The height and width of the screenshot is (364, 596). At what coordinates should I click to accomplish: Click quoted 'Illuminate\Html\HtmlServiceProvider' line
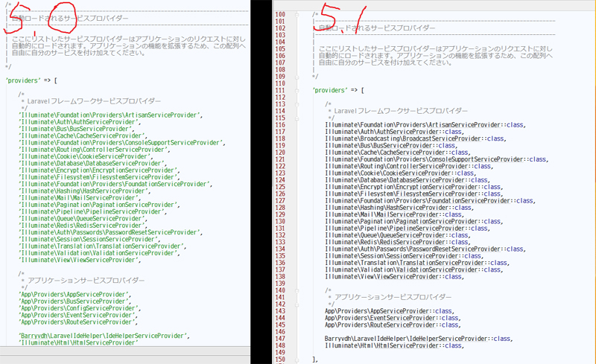(x=78, y=342)
